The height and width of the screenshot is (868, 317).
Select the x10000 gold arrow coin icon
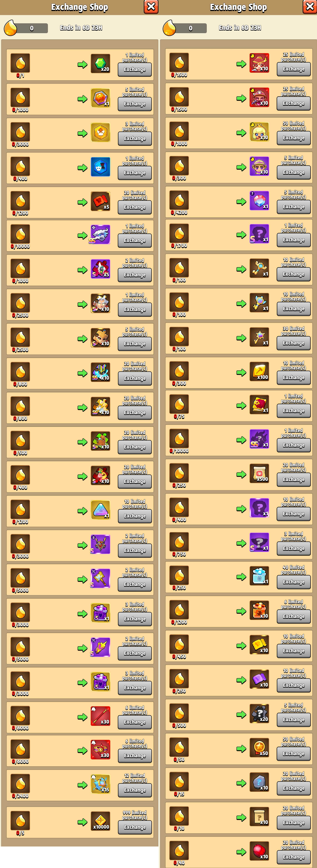pyautogui.click(x=100, y=821)
